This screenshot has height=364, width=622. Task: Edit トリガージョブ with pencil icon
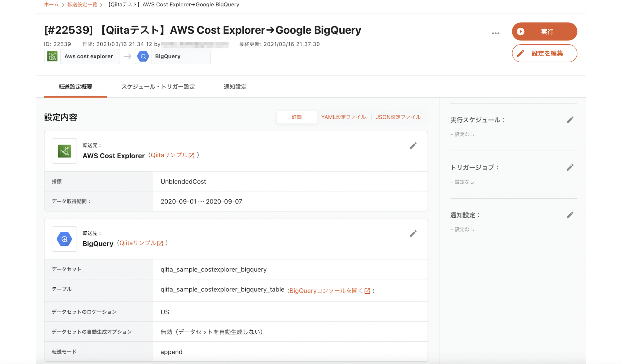pyautogui.click(x=570, y=167)
